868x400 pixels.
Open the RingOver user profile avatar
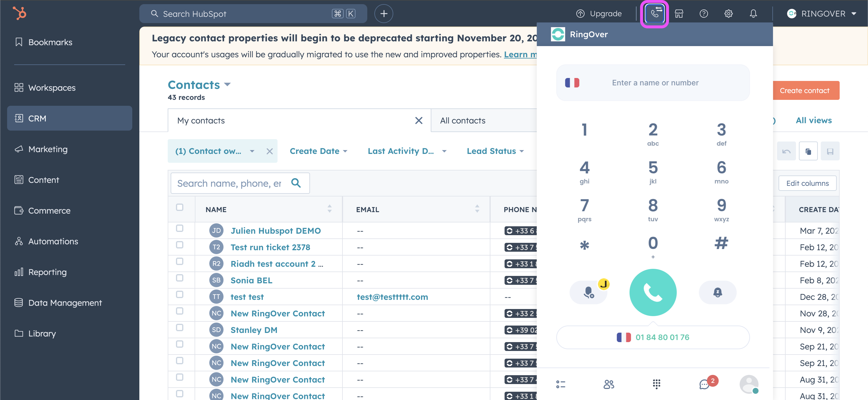[749, 384]
